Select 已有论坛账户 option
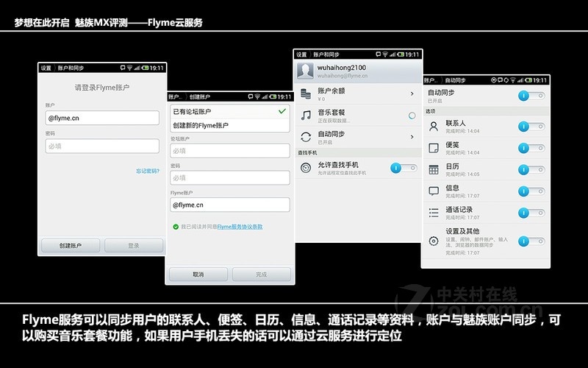Screen dimensions: 588x368 [x=230, y=112]
